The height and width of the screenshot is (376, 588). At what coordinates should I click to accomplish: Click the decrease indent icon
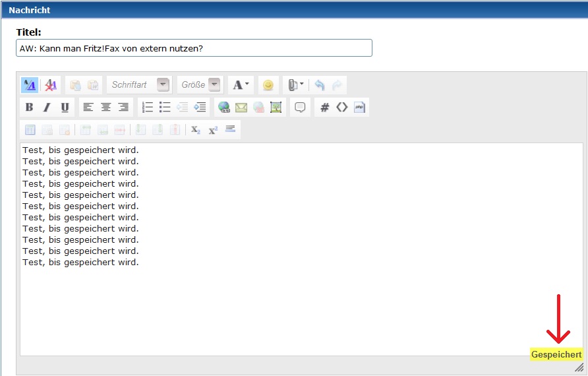(x=182, y=108)
